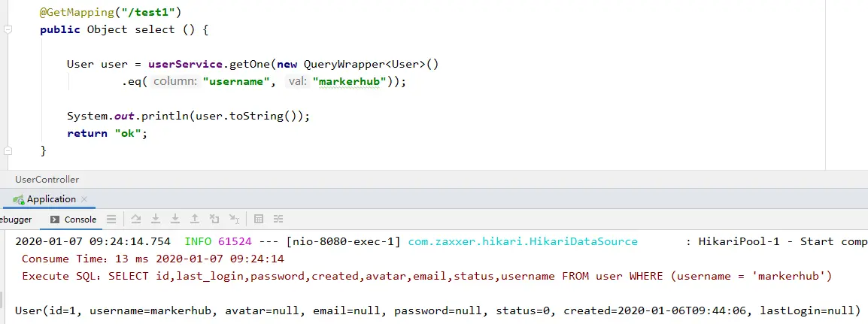Click the userService field reference
The image size is (868, 324).
186,64
